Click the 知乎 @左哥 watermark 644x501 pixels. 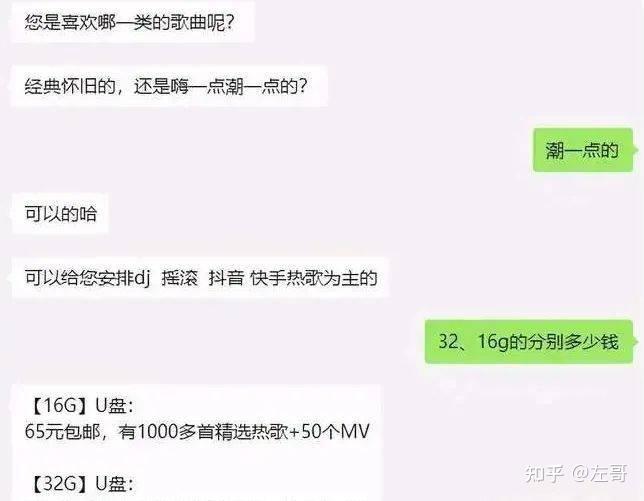576,473
